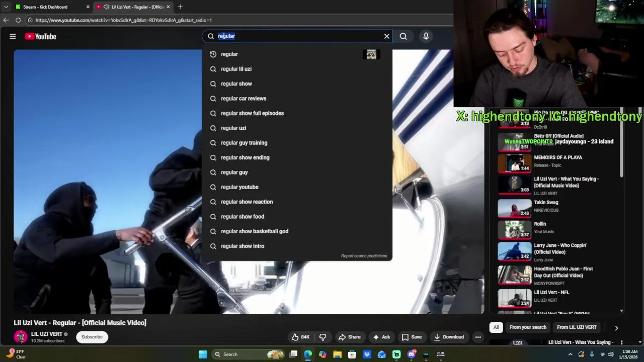Image resolution: width=644 pixels, height=362 pixels.
Task: Open the tab search dropdown arrow
Action: 6,7
